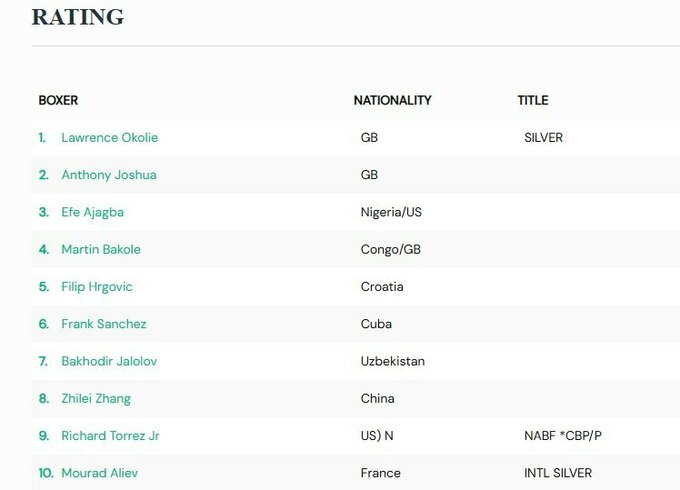680x490 pixels.
Task: Open Lawrence Okolie's boxer profile
Action: coord(109,137)
